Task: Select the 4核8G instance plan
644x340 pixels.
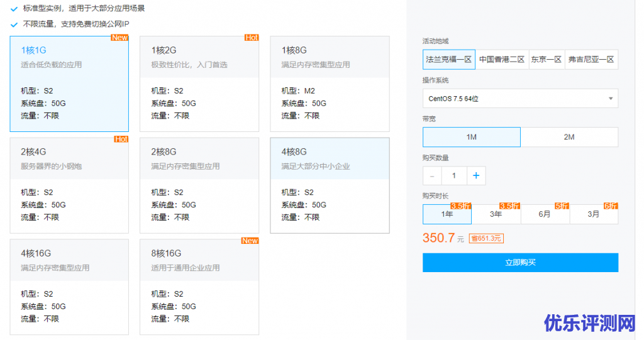Action: pos(330,185)
